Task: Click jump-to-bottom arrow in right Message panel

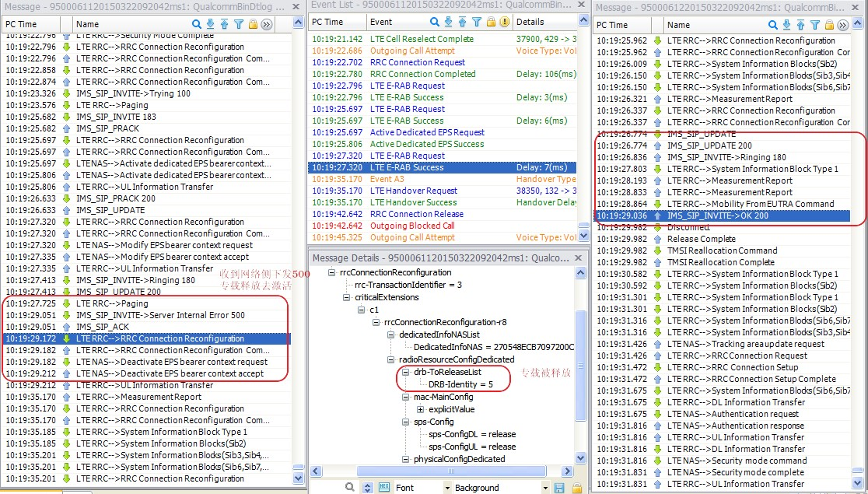Action: click(x=786, y=25)
